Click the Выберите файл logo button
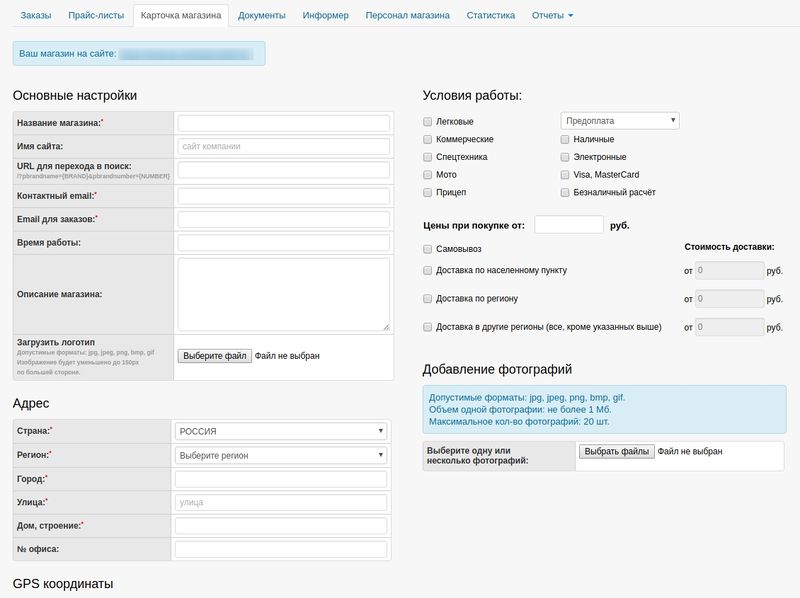The width and height of the screenshot is (800, 598). (x=214, y=355)
